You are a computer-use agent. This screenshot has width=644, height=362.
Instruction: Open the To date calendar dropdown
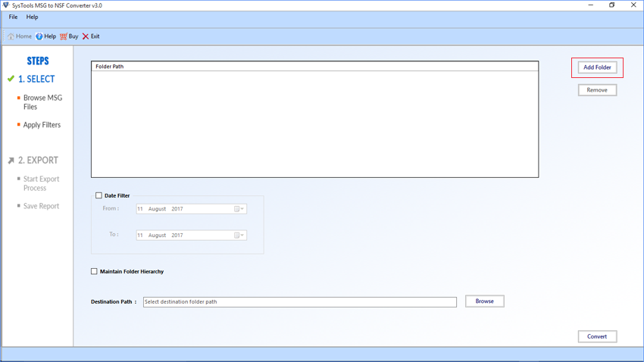239,236
